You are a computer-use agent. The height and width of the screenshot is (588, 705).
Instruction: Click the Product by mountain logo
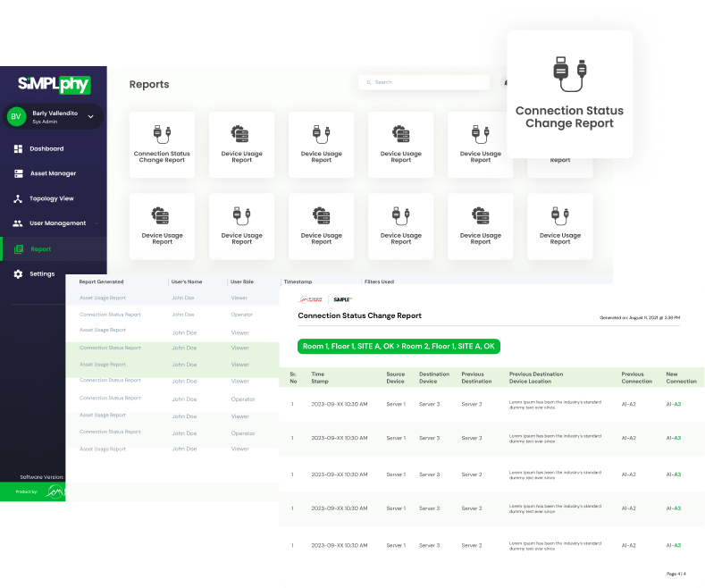(55, 491)
